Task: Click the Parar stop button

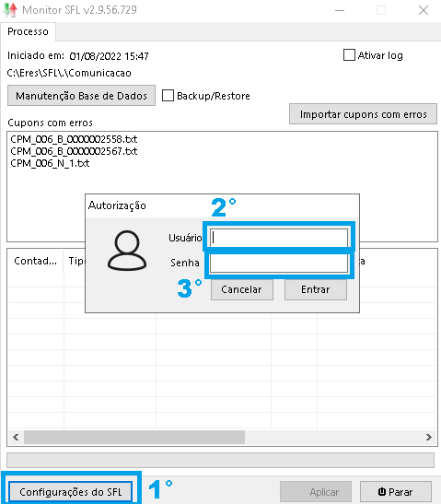Action: pos(396,492)
